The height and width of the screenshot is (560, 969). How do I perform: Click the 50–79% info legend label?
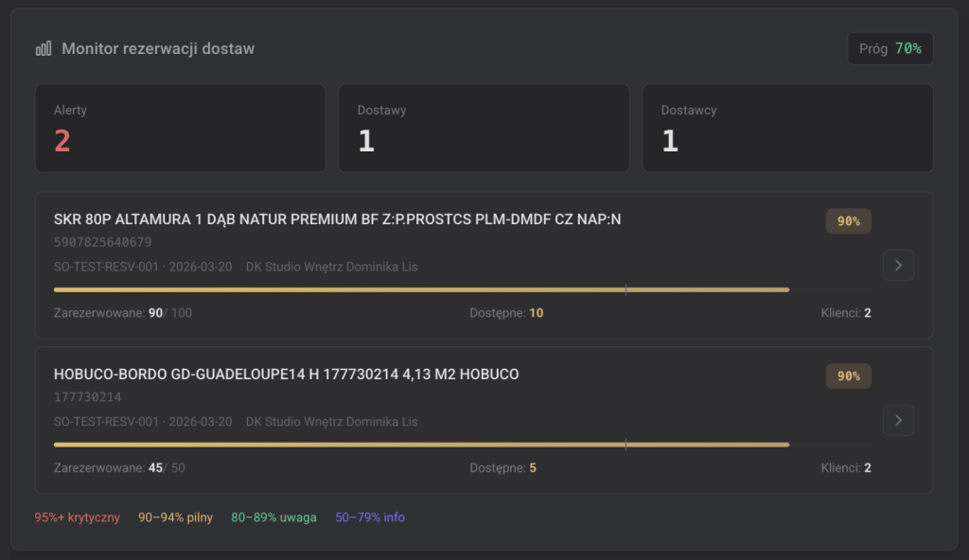(369, 517)
